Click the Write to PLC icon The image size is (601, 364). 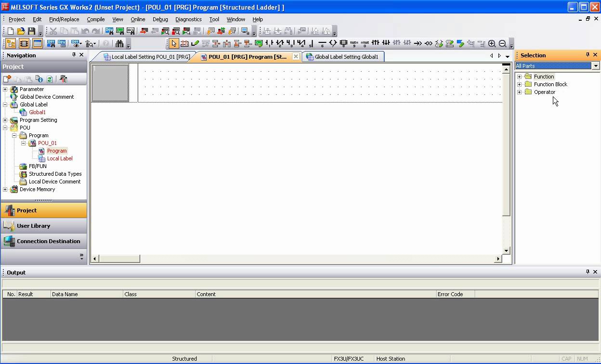click(x=144, y=31)
